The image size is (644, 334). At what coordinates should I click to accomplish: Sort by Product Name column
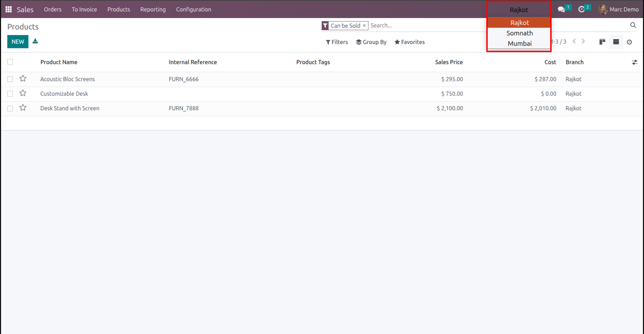(x=59, y=62)
